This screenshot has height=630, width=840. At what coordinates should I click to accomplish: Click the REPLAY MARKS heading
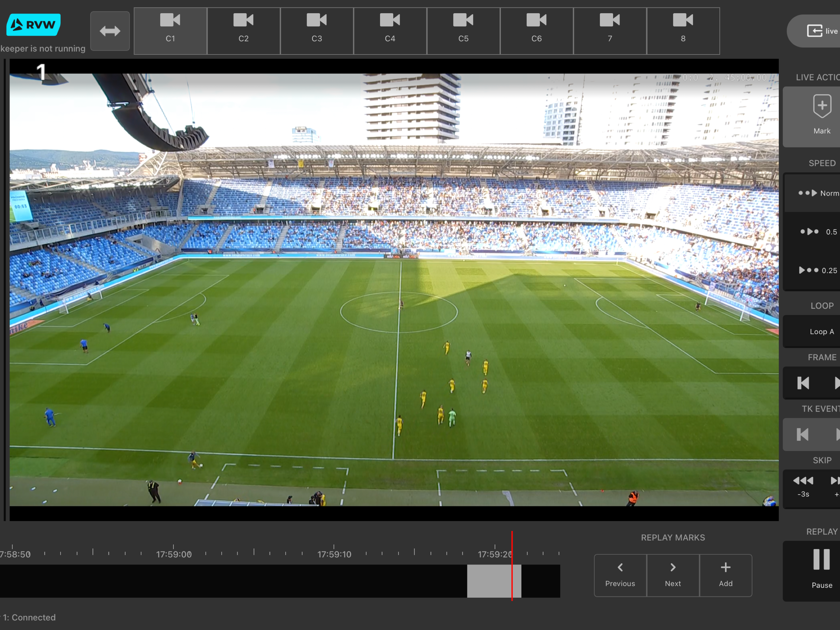[673, 538]
